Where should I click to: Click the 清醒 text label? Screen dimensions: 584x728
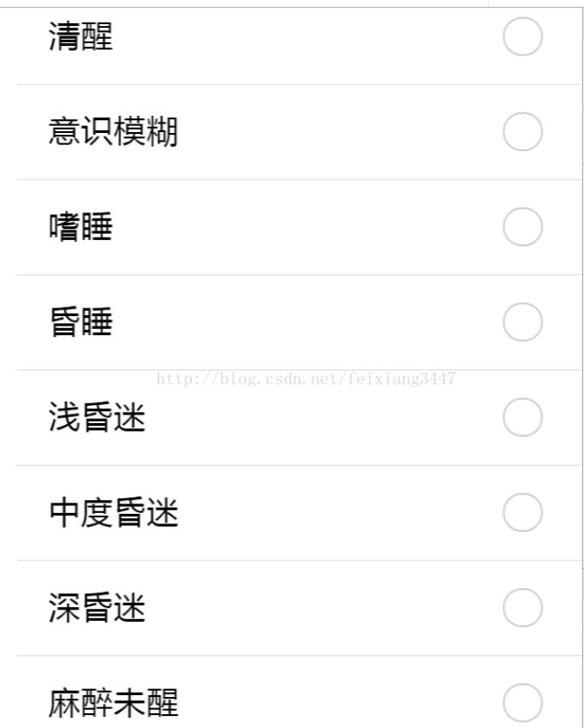80,38
